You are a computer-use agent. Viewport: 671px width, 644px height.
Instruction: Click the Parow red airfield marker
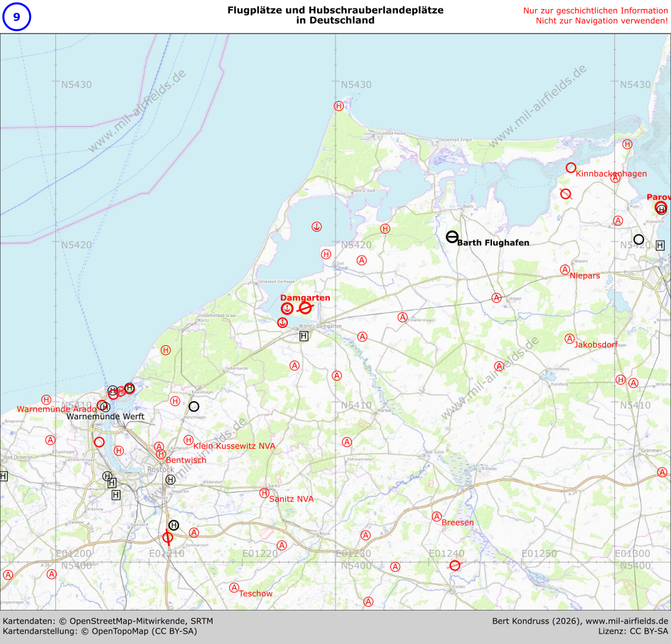point(660,207)
